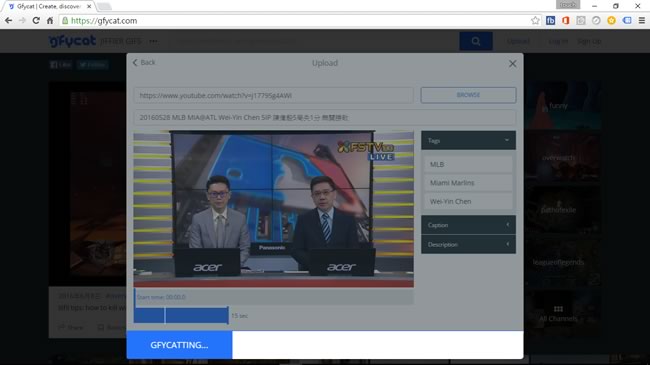
Task: Expand the Description section
Action: point(468,244)
